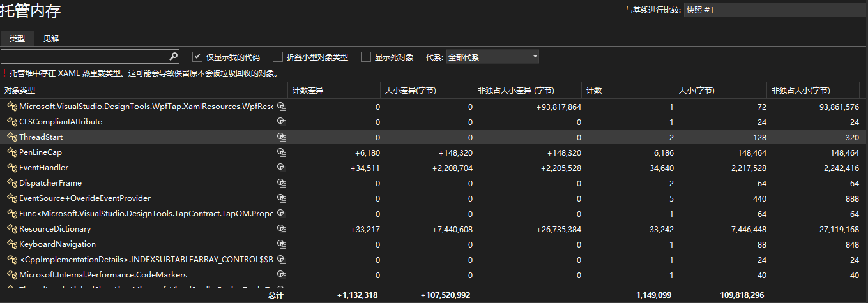868x303 pixels.
Task: Click type icon beside CLSCompliantAttribute
Action: tap(11, 122)
